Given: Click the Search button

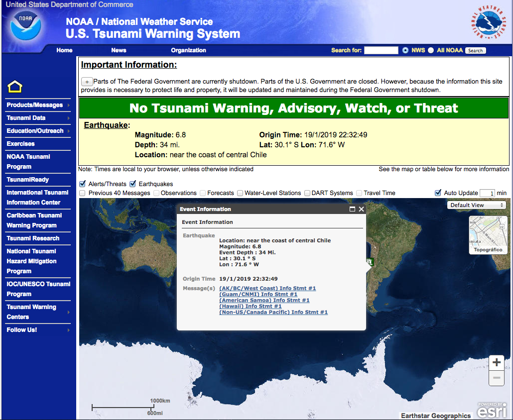Looking at the screenshot, I should [x=475, y=51].
